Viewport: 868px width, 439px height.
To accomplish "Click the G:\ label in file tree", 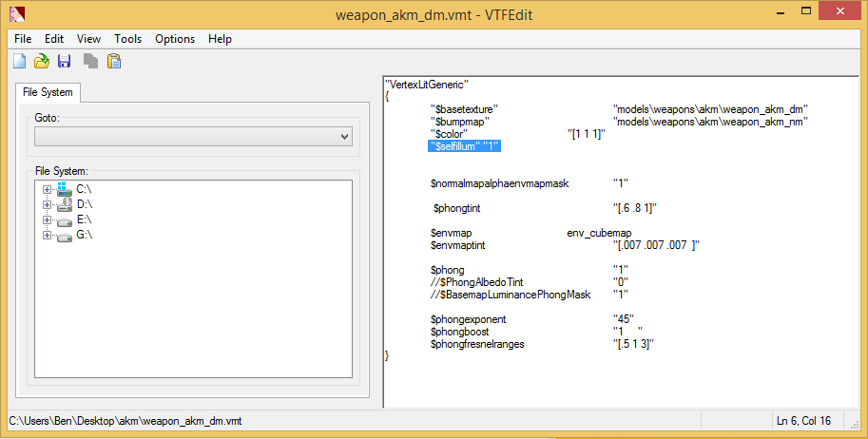I will point(85,236).
